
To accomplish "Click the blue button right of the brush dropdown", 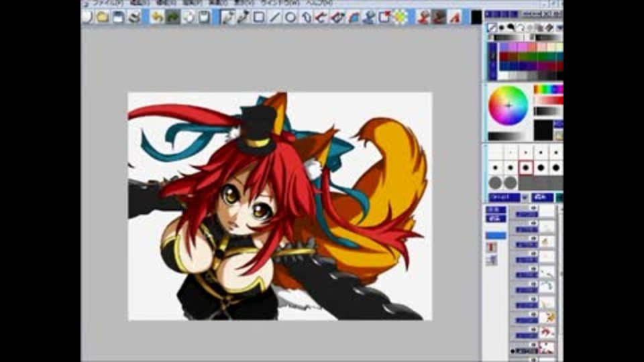I will click(x=542, y=197).
